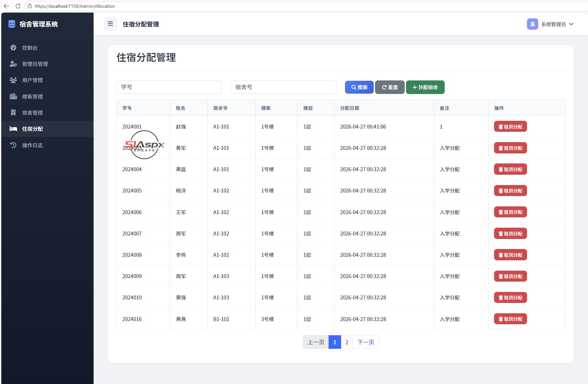Click the users group icon for 用户管理

pyautogui.click(x=13, y=80)
